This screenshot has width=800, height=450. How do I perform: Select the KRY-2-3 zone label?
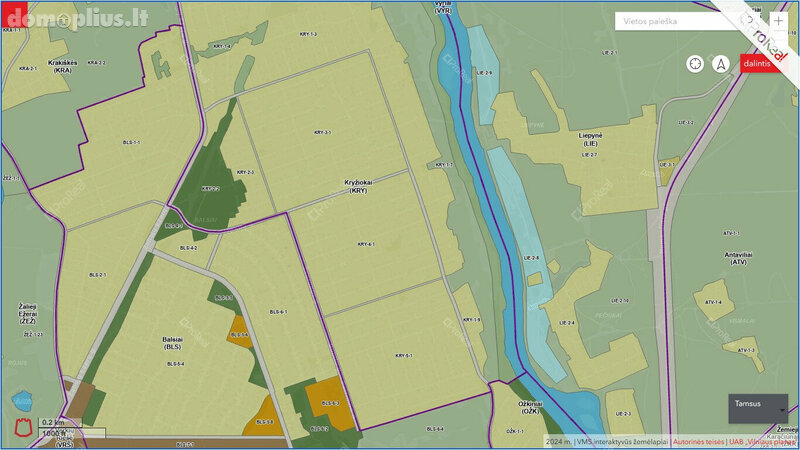(x=245, y=172)
